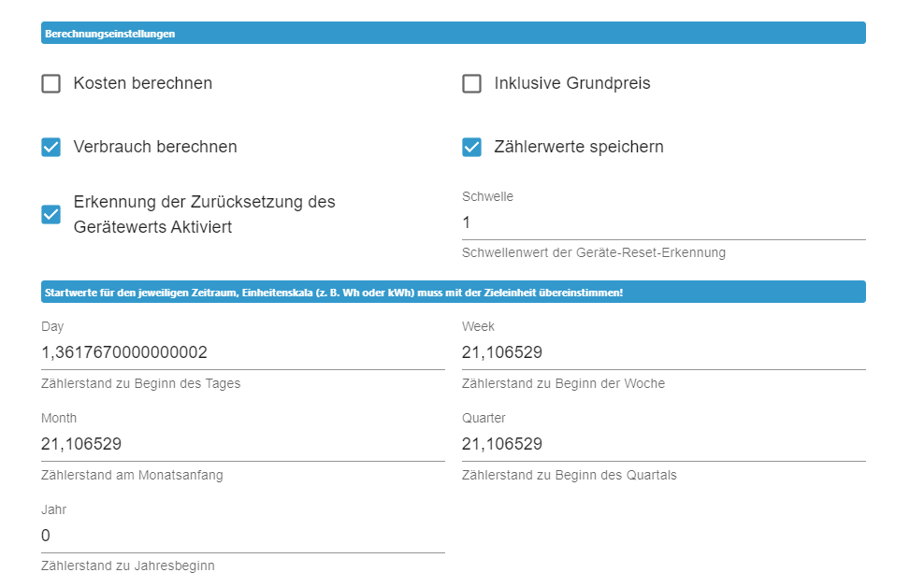The image size is (924, 587).
Task: Click the 'Zählerstand am Monatsanfang' helper text
Action: [x=132, y=475]
